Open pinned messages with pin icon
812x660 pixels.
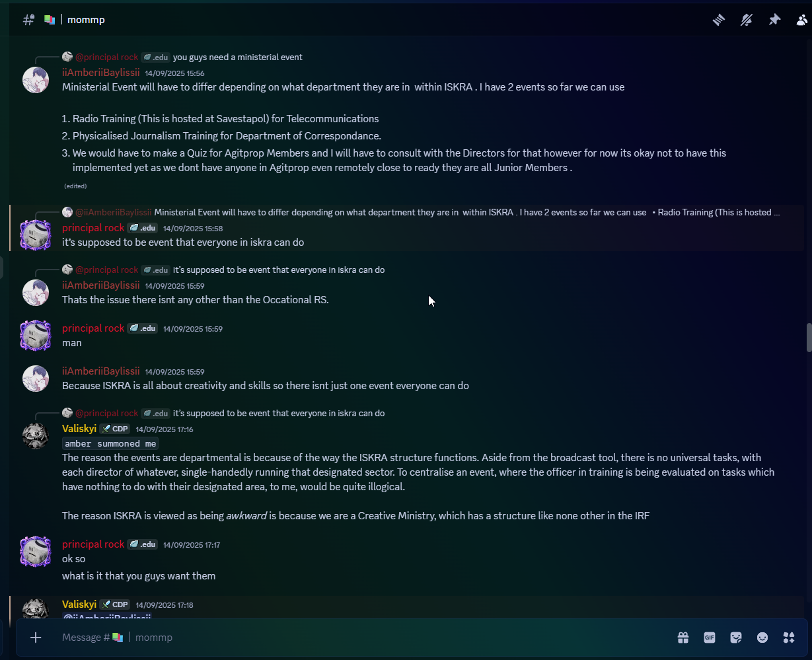click(774, 20)
